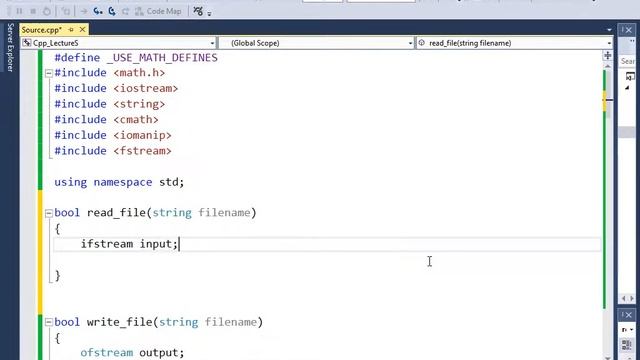Open the Server Explorer side tab
This screenshot has width=640, height=360.
(10, 47)
